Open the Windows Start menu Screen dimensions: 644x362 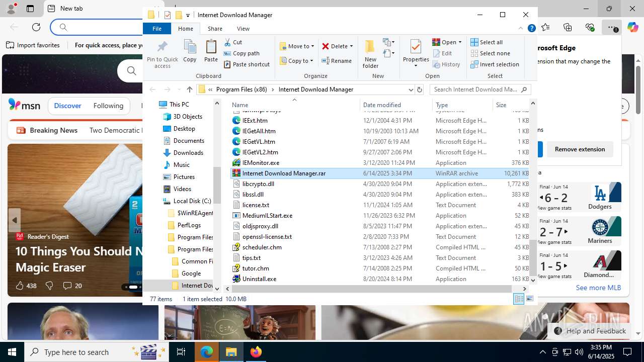pyautogui.click(x=12, y=352)
